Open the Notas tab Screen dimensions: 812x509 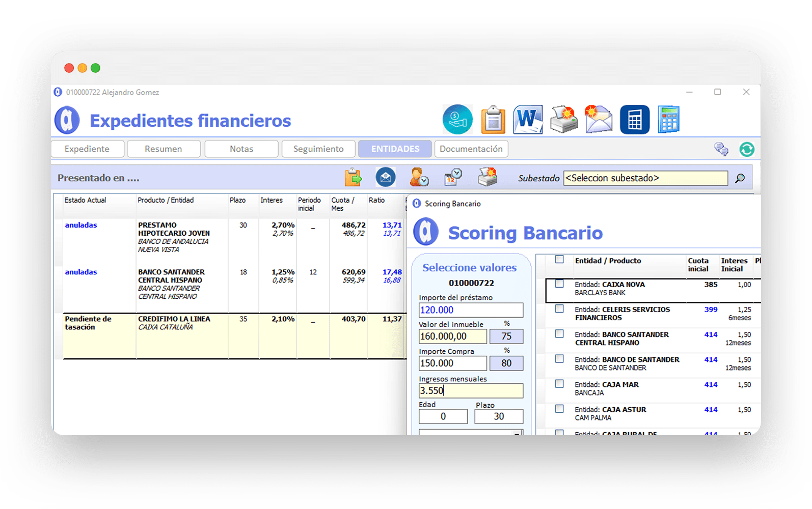point(241,149)
